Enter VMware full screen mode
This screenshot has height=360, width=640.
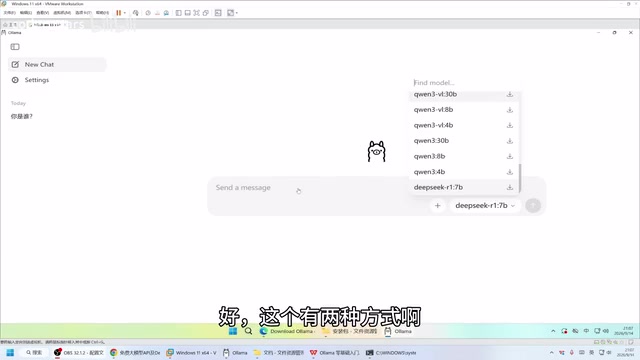(196, 13)
